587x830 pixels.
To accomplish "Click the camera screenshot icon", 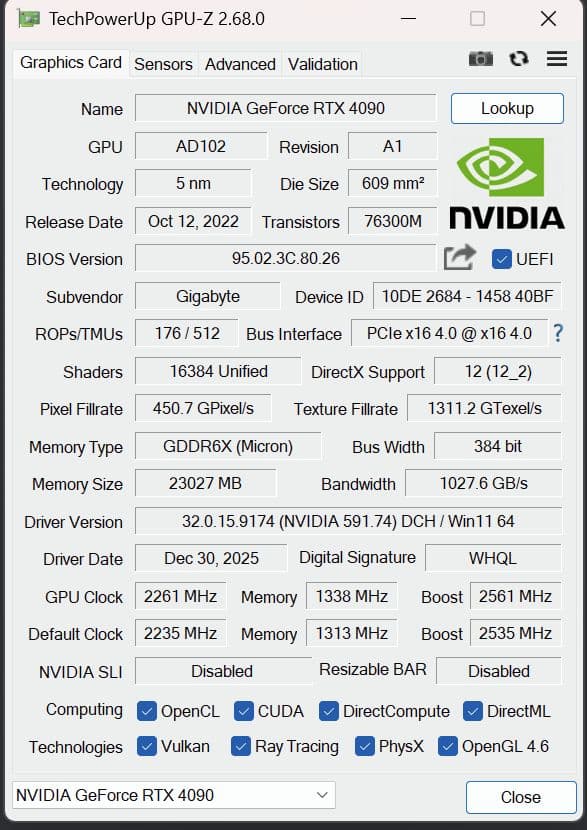I will (x=480, y=59).
